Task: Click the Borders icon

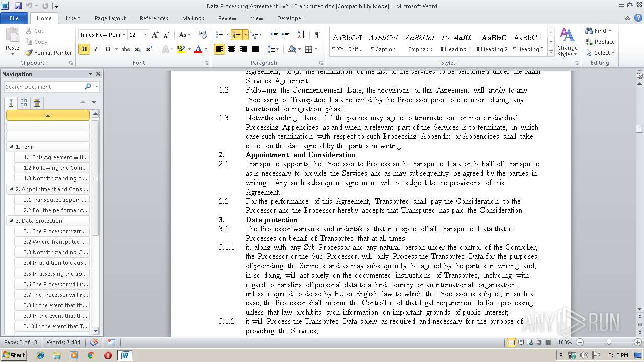Action: coord(308,49)
